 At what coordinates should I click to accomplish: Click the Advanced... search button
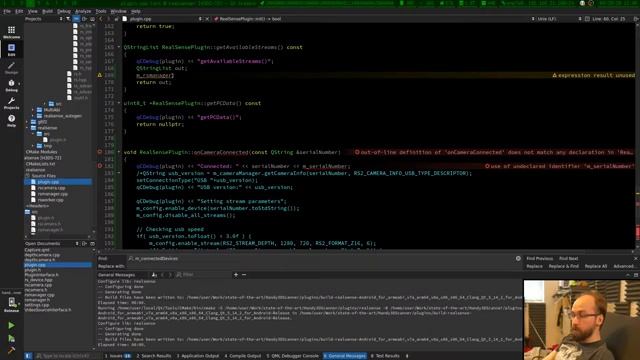(x=624, y=266)
